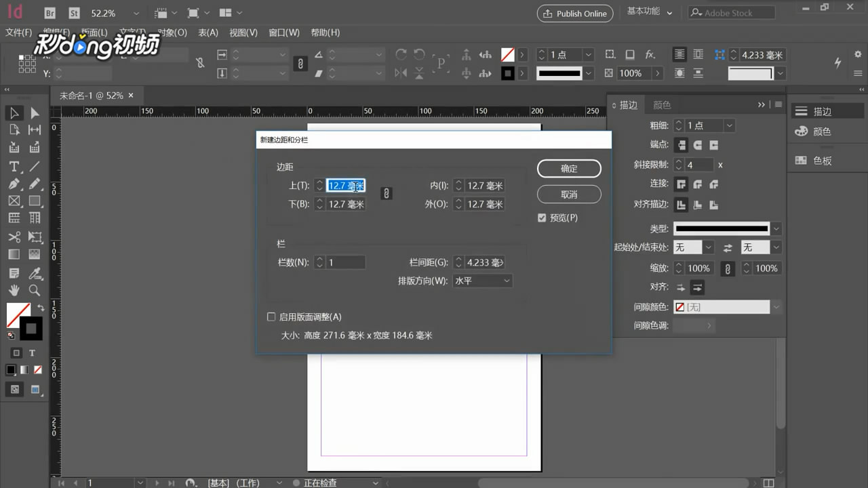
Task: Switch to the 颜色 tab in panel
Action: [662, 105]
